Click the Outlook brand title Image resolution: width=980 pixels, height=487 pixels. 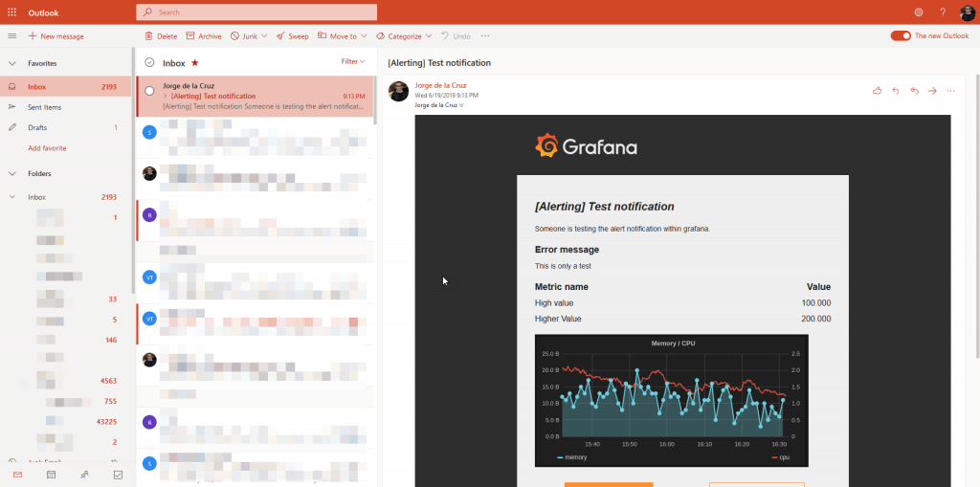[x=43, y=11]
